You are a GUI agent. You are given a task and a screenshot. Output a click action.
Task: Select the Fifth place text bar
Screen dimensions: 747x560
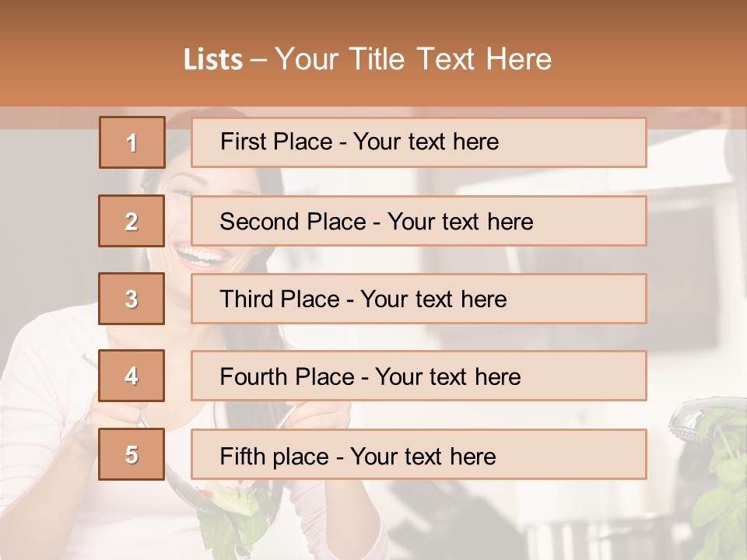(419, 453)
